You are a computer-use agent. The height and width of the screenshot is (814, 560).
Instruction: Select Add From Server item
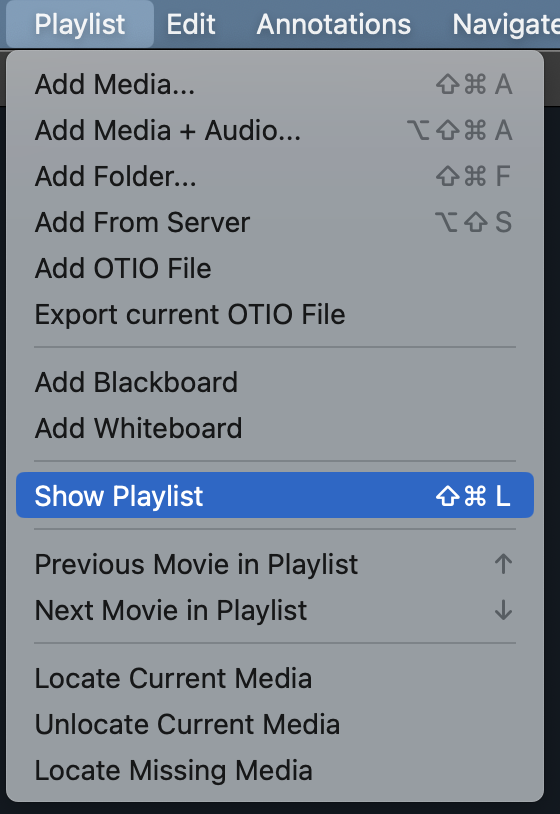[x=275, y=222]
